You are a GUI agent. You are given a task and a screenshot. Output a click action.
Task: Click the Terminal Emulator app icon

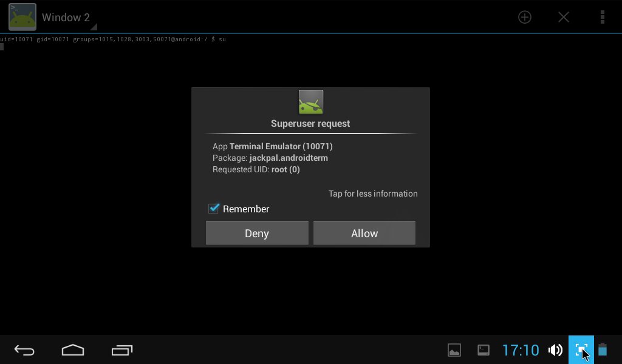22,17
